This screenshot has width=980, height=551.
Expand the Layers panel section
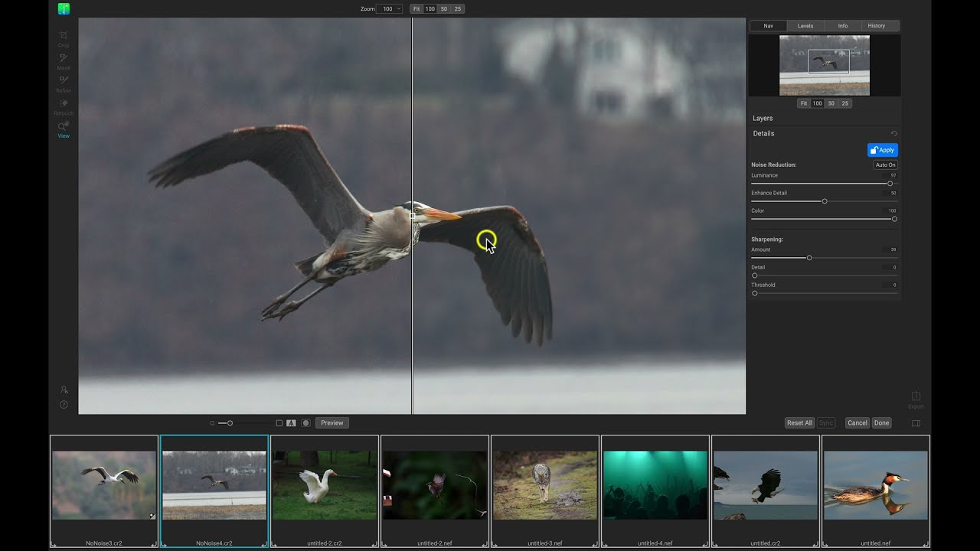763,119
